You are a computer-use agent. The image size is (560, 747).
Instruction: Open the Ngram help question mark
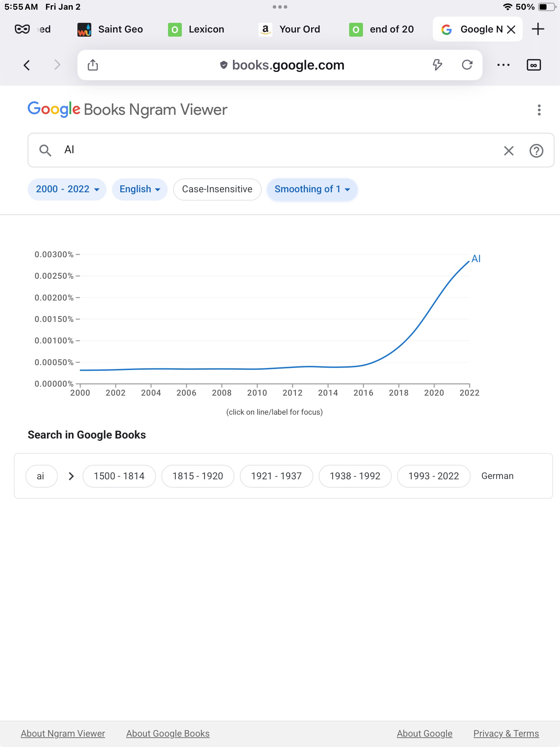pos(536,150)
